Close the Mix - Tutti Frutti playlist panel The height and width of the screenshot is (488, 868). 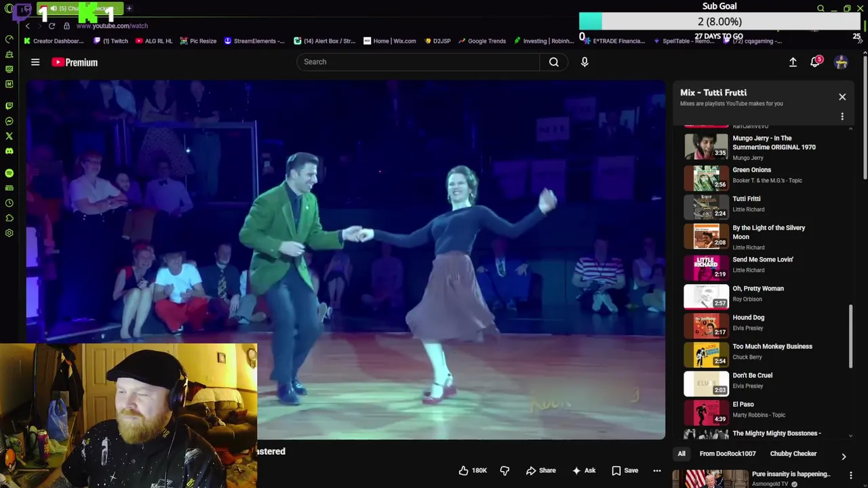842,97
